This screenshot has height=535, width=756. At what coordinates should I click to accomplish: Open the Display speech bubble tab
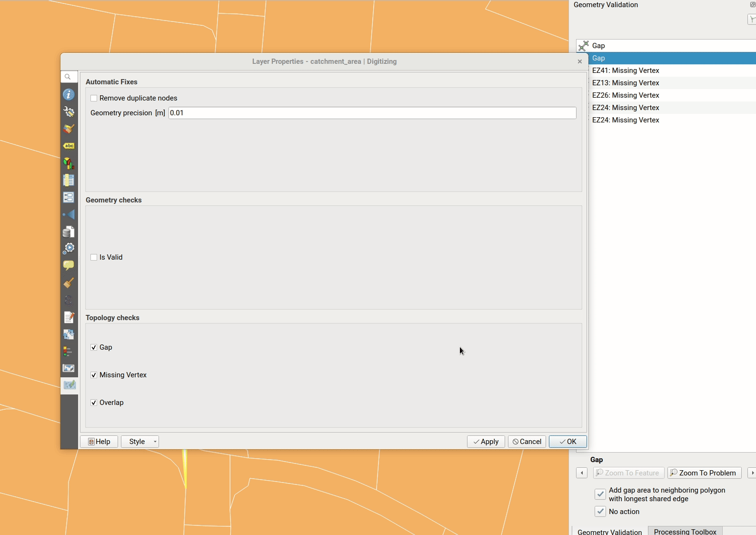69,265
